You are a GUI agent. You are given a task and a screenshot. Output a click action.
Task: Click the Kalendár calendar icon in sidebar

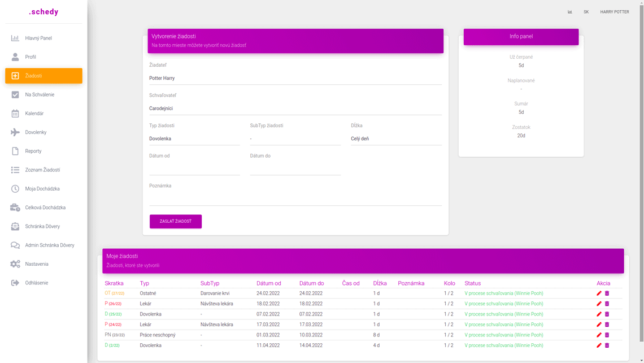[x=15, y=114]
